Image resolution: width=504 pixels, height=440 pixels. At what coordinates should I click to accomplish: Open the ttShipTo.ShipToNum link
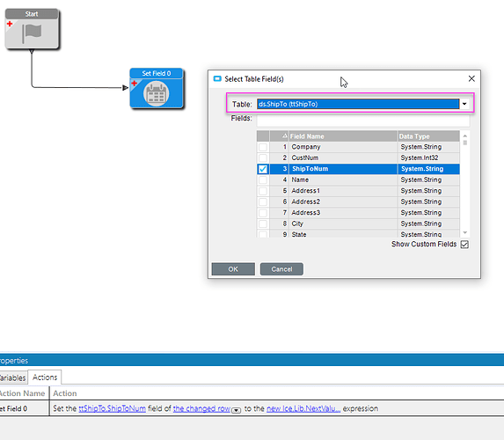(113, 408)
